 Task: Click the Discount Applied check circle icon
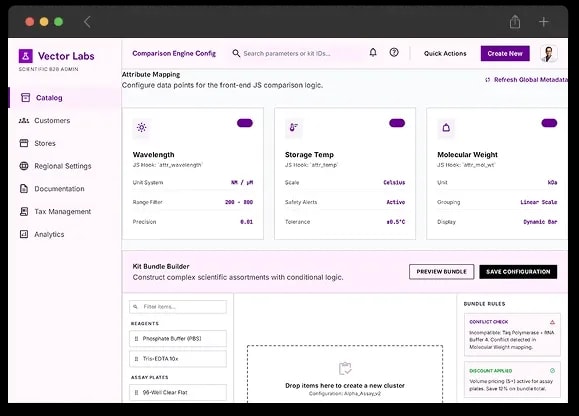tap(552, 371)
